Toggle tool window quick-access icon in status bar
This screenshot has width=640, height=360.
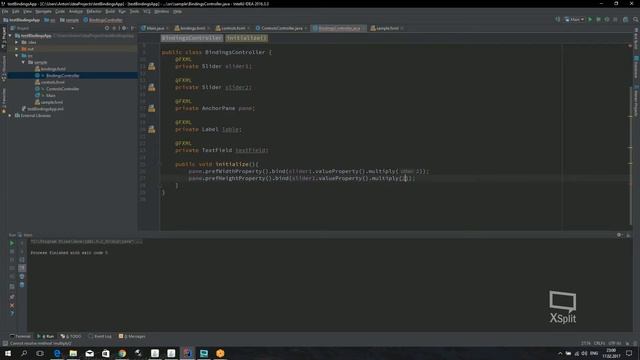(x=5, y=344)
